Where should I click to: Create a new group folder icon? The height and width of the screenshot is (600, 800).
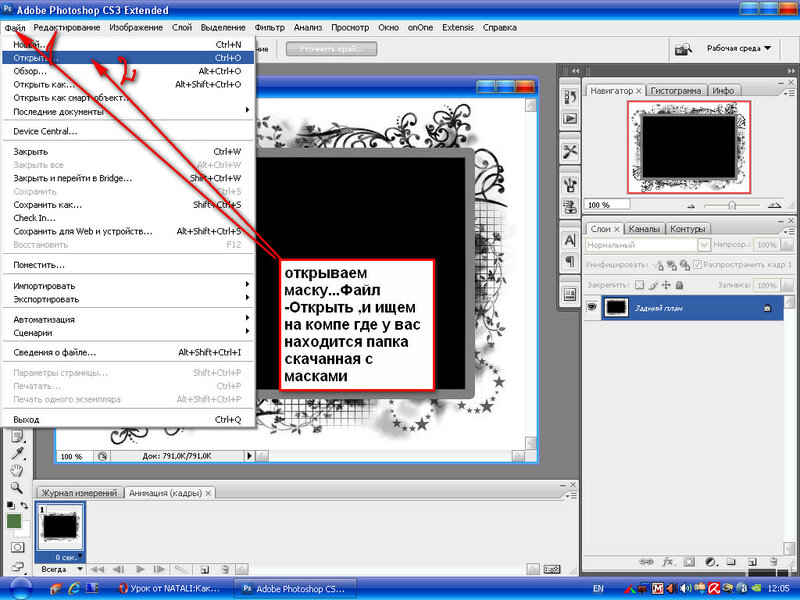(x=731, y=561)
